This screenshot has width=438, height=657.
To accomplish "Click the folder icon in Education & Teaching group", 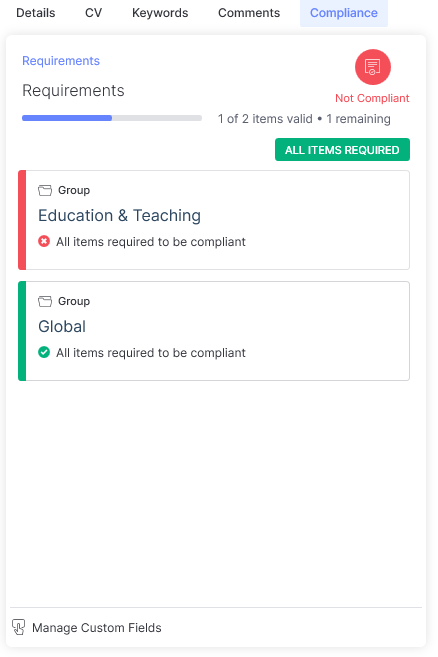I will pos(45,190).
